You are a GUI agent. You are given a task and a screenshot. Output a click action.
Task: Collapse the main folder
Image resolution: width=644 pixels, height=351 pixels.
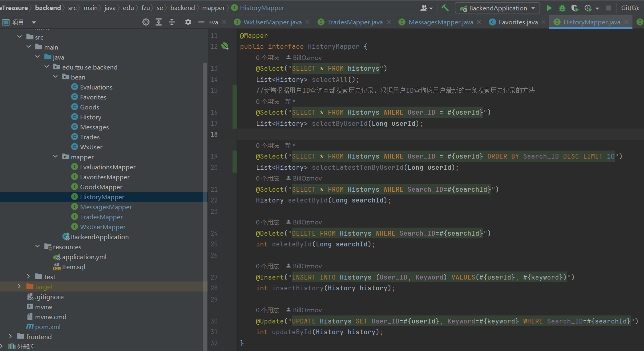tap(29, 47)
